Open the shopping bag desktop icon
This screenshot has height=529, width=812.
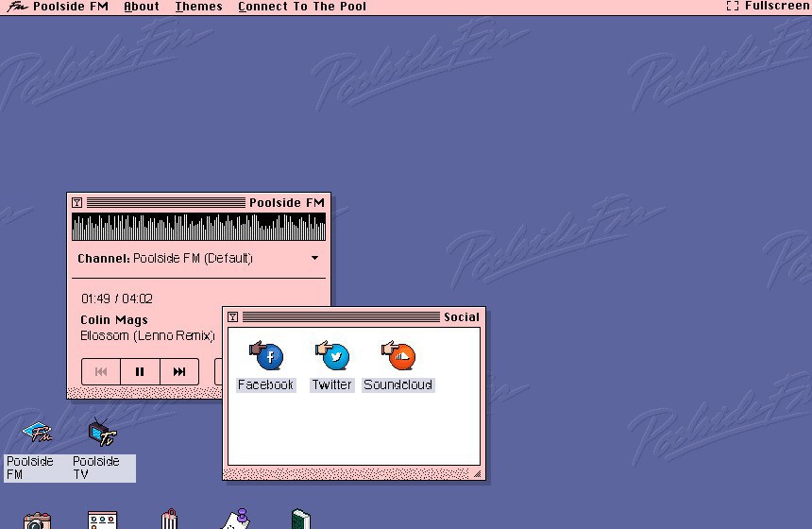click(169, 520)
